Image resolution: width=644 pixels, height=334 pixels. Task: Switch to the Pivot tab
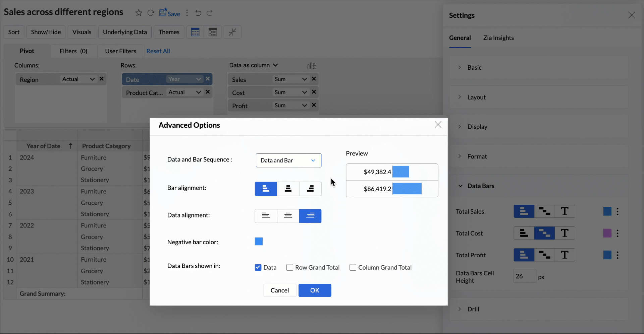click(27, 51)
